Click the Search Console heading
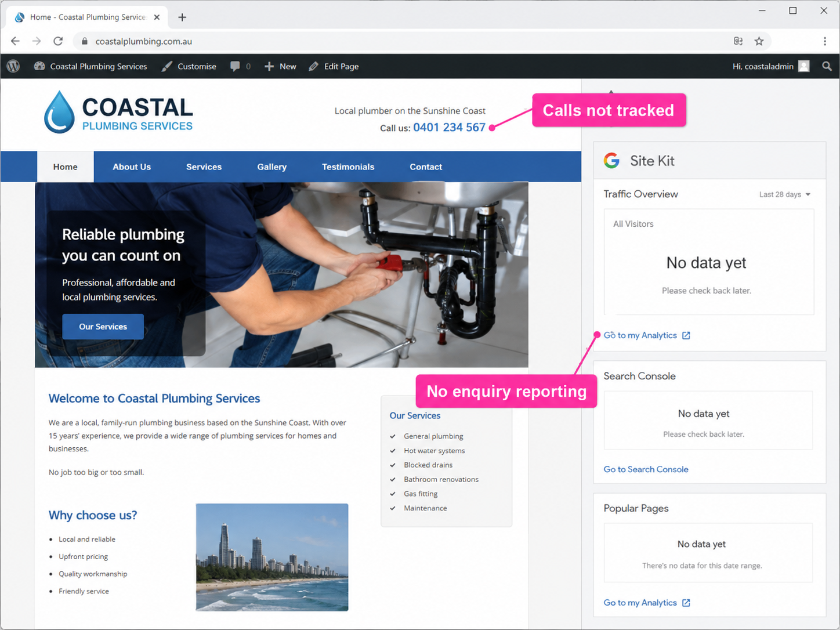 pyautogui.click(x=639, y=376)
